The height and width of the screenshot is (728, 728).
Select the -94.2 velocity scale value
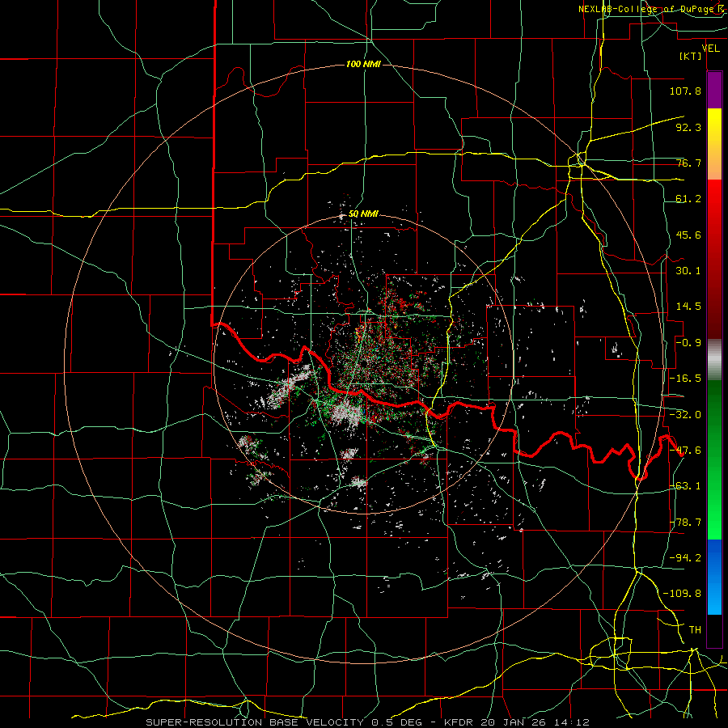coord(685,557)
